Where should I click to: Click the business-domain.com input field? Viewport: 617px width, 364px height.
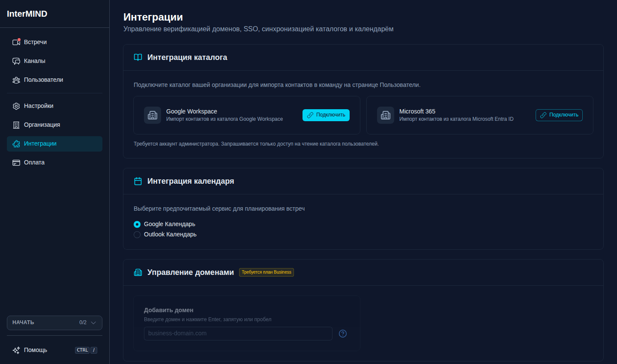[x=238, y=334]
